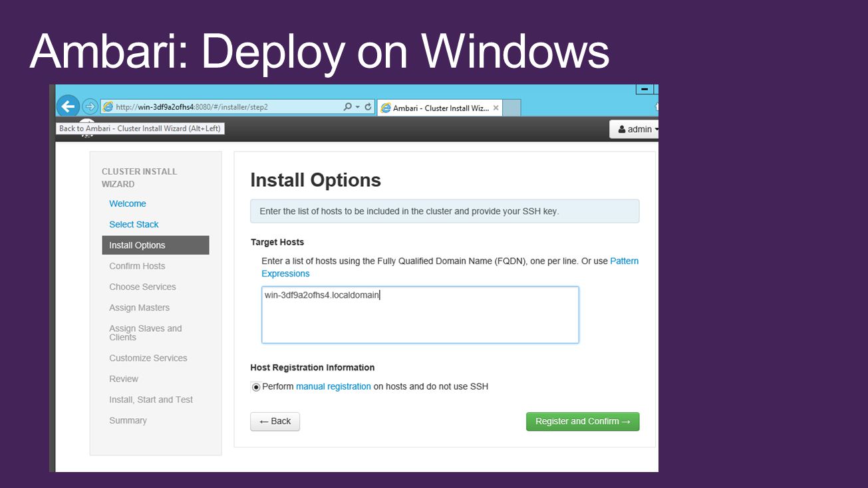This screenshot has width=868, height=488.
Task: Click Install, Start and Test step
Action: pyautogui.click(x=151, y=400)
